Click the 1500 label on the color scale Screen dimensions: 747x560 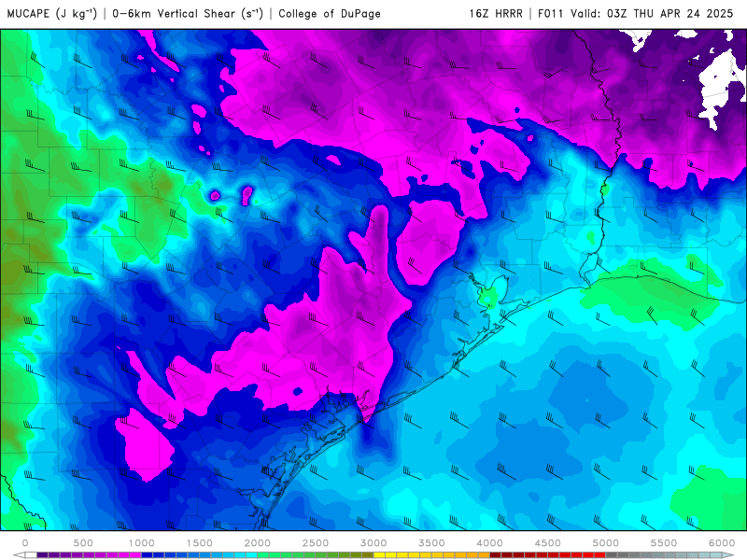200,543
